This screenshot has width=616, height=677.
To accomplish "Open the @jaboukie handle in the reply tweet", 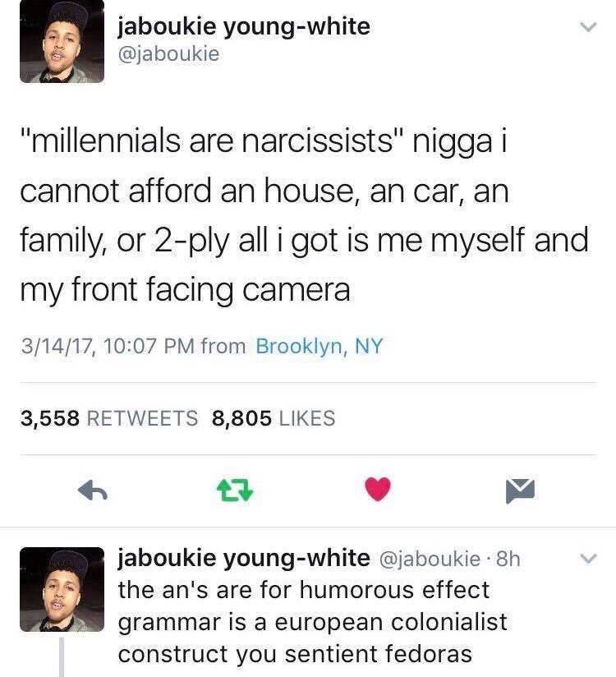I will point(430,560).
